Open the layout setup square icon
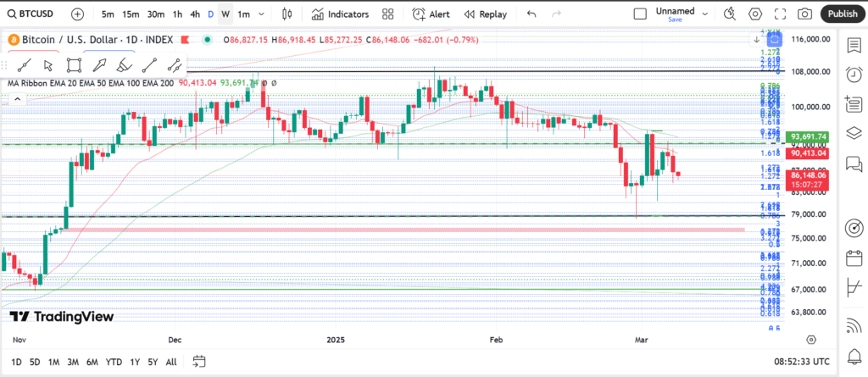Image resolution: width=868 pixels, height=377 pixels. [640, 14]
